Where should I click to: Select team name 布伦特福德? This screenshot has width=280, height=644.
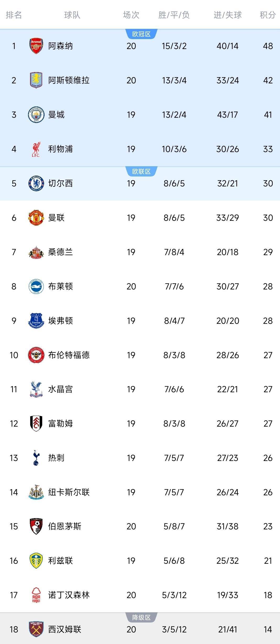(x=69, y=355)
